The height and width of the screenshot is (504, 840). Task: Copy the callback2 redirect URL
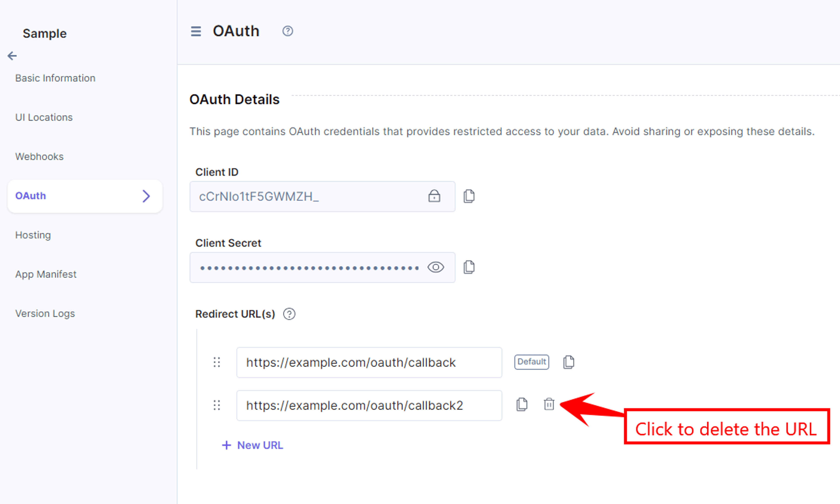coord(521,405)
